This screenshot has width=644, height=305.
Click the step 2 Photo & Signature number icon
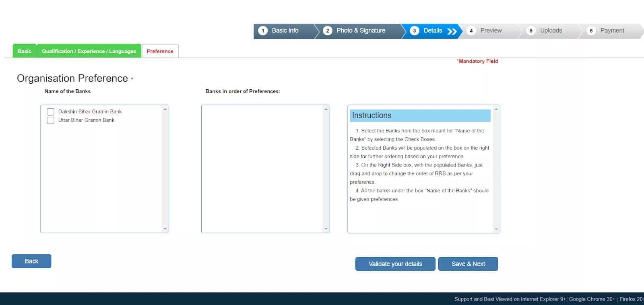(328, 31)
